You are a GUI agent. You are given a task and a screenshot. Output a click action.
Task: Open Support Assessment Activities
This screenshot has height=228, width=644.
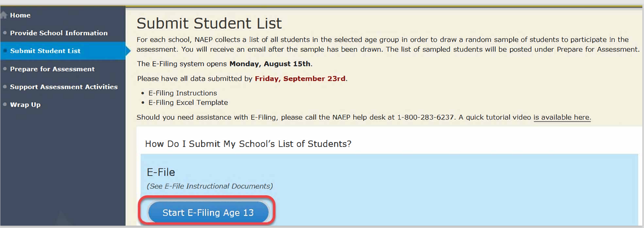(64, 87)
